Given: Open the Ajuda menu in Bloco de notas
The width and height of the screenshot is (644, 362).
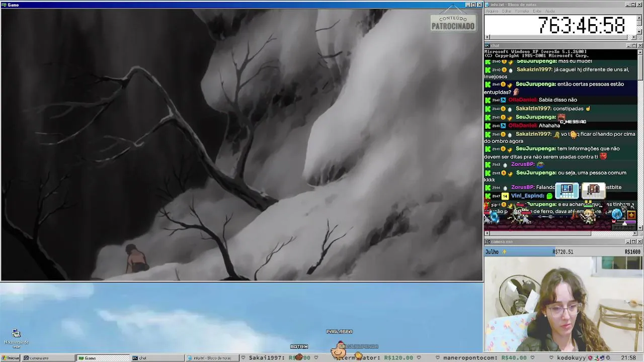Looking at the screenshot, I should point(550,11).
